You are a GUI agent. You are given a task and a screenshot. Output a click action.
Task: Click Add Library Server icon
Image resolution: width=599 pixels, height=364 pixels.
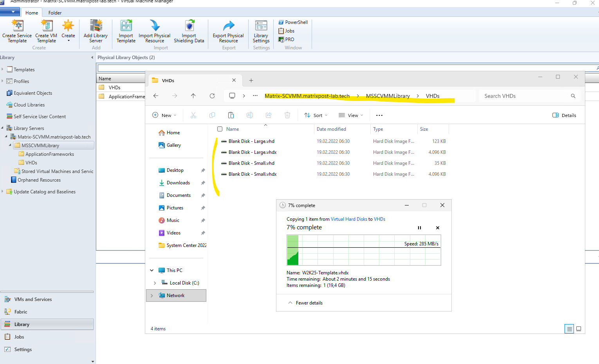point(96,31)
